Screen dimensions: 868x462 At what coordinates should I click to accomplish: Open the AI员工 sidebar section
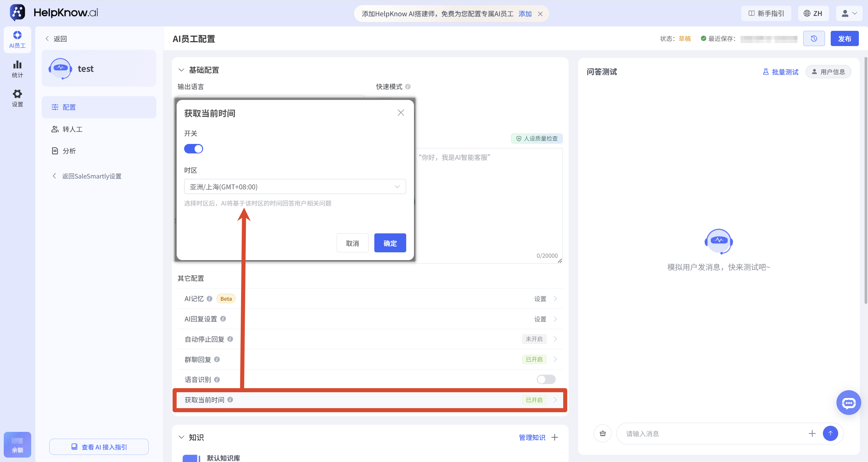tap(17, 40)
